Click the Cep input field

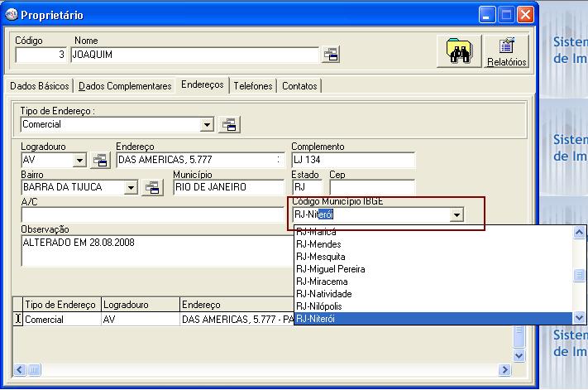click(371, 188)
